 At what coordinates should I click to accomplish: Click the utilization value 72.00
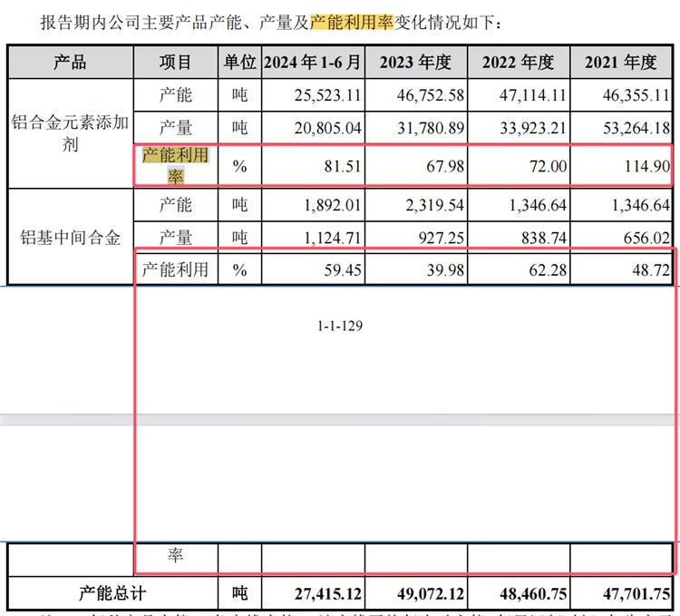548,166
